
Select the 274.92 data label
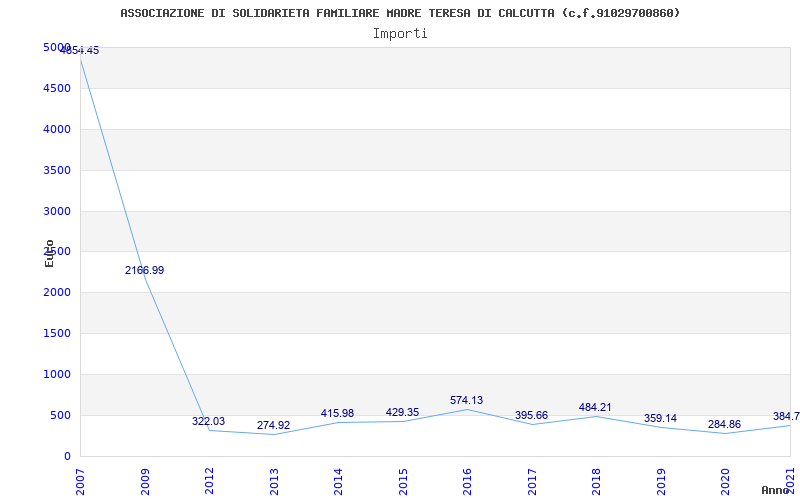tap(273, 426)
